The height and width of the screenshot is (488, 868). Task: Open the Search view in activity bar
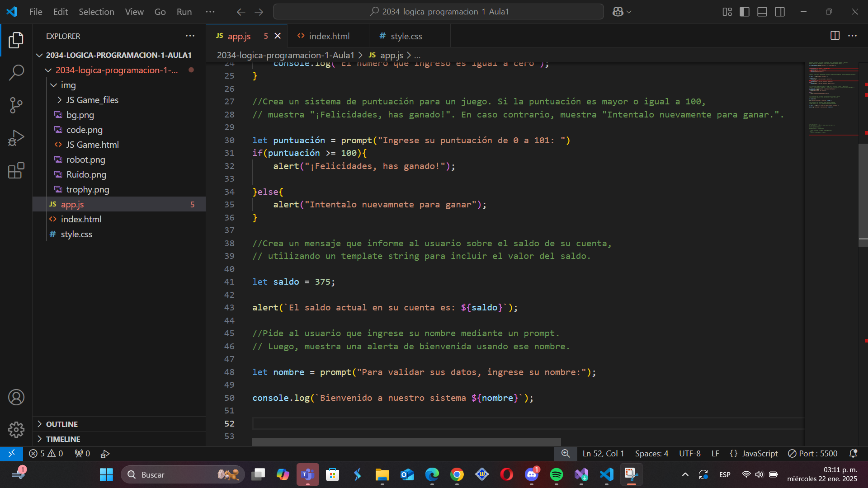pyautogui.click(x=16, y=73)
